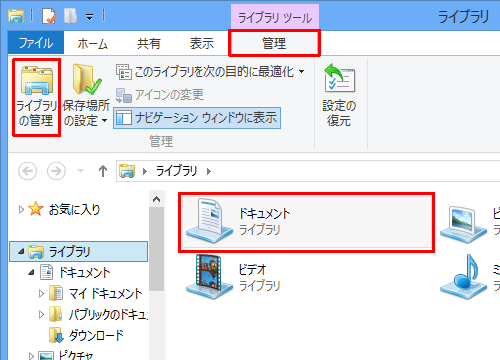Click the Properties quick access icon

click(49, 16)
